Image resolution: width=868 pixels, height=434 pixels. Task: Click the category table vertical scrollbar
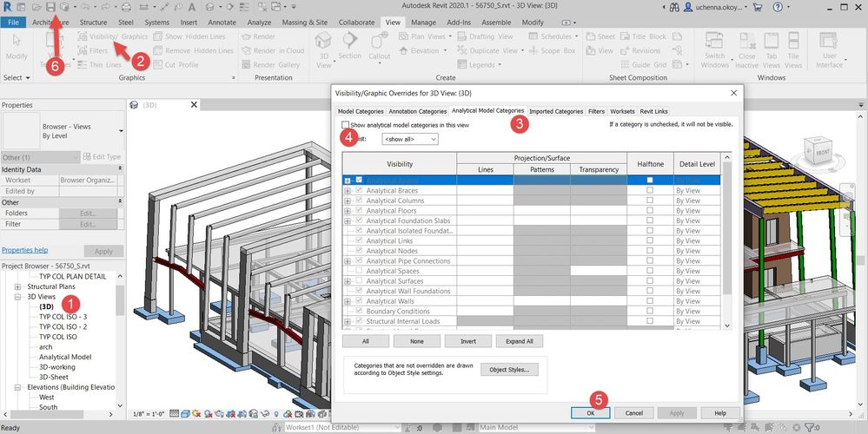point(727,241)
